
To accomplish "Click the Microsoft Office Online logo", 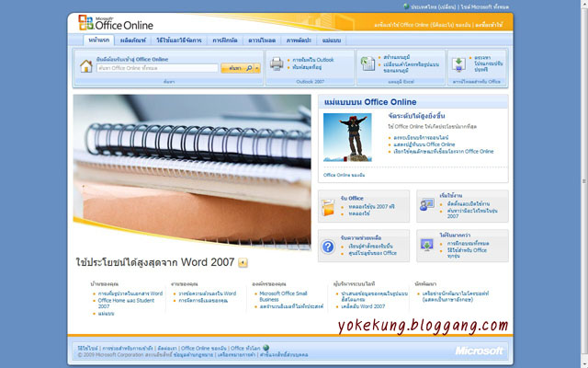I will click(116, 22).
